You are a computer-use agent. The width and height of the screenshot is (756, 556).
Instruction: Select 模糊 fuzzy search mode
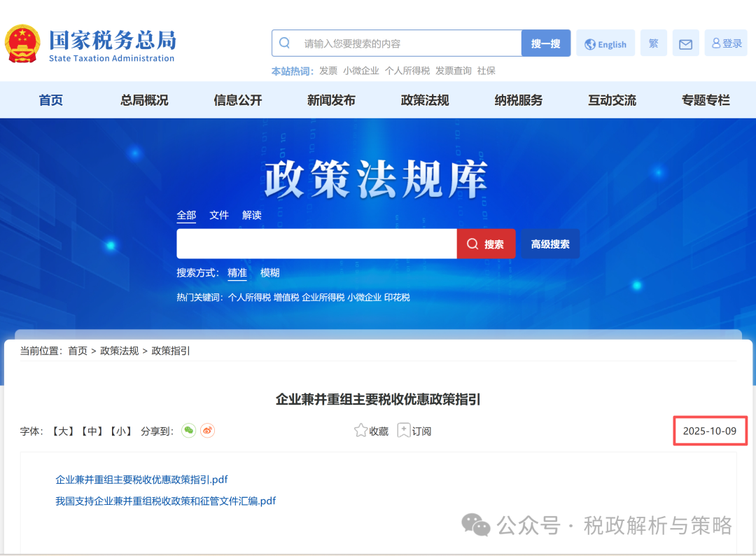tap(270, 273)
